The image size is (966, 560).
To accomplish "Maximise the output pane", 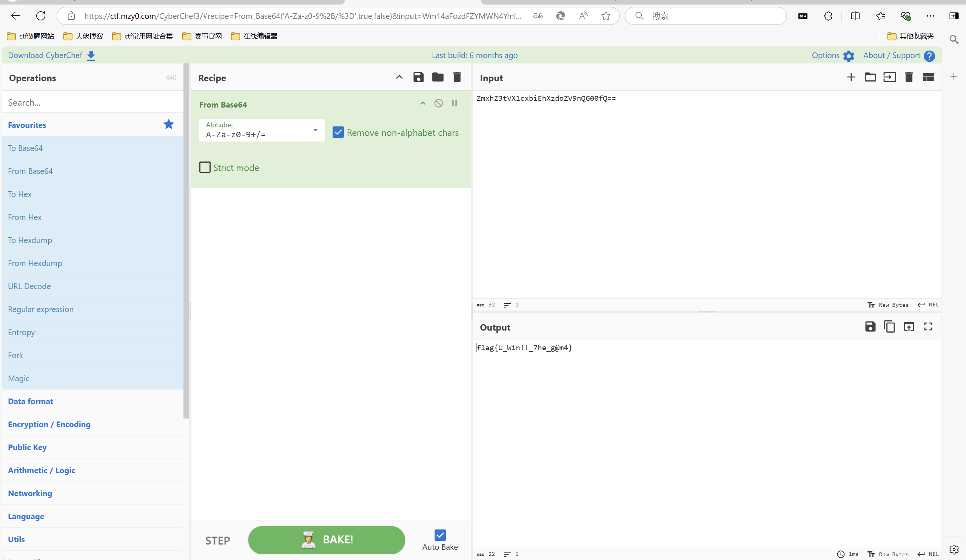I will coord(928,326).
